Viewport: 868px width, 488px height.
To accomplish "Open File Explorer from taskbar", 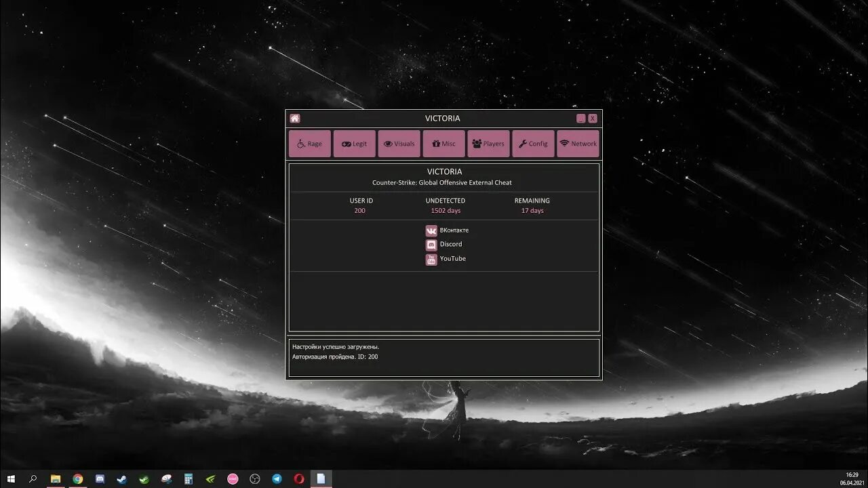I will click(56, 479).
